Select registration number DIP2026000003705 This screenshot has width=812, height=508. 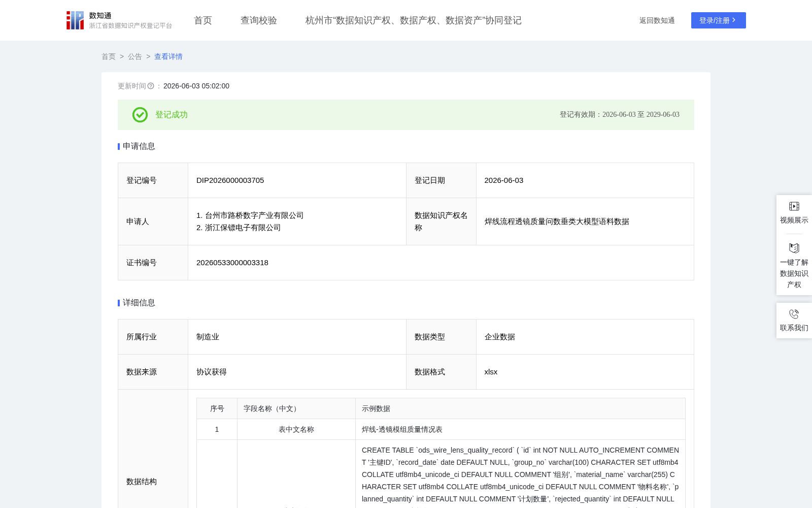230,180
